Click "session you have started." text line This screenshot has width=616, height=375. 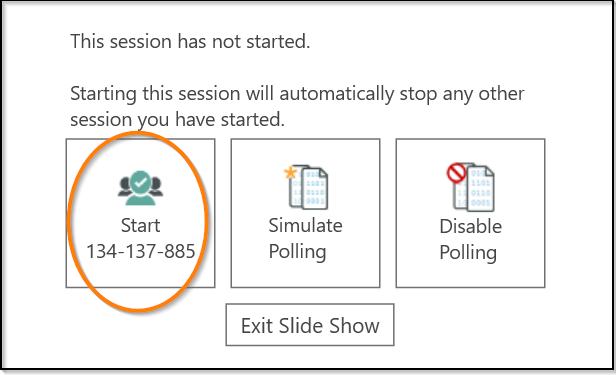point(177,120)
